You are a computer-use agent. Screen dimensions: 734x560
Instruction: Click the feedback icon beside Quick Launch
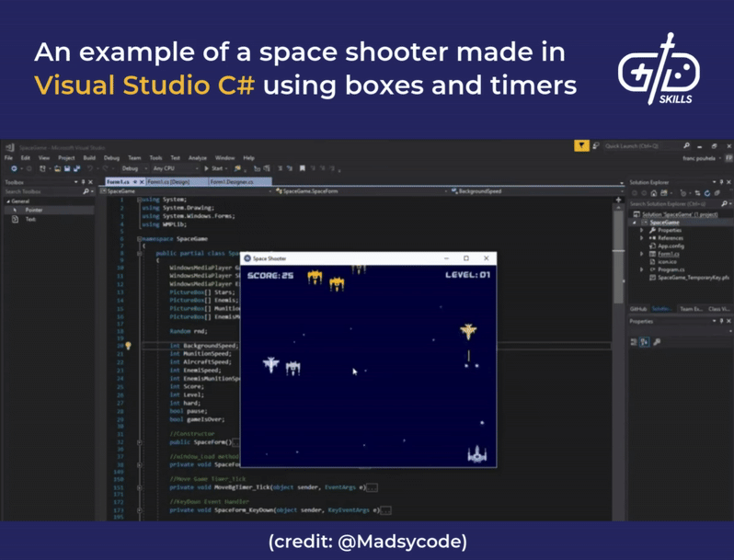pos(596,146)
